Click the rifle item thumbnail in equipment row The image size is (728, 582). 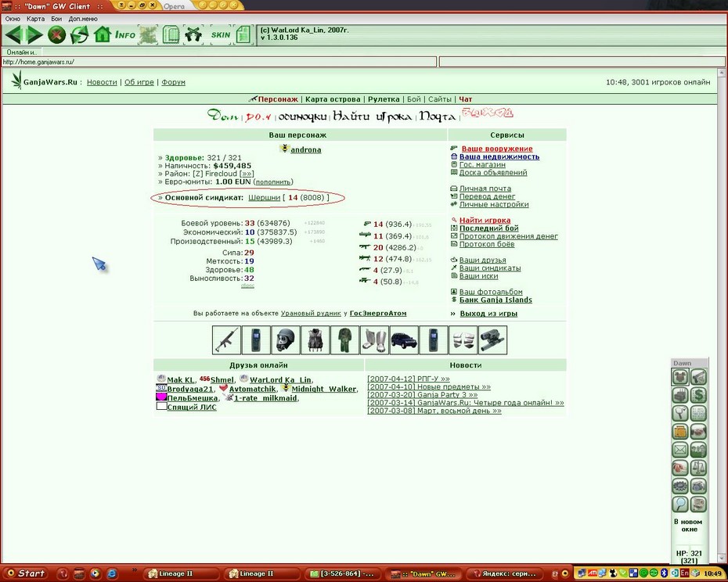coord(226,340)
